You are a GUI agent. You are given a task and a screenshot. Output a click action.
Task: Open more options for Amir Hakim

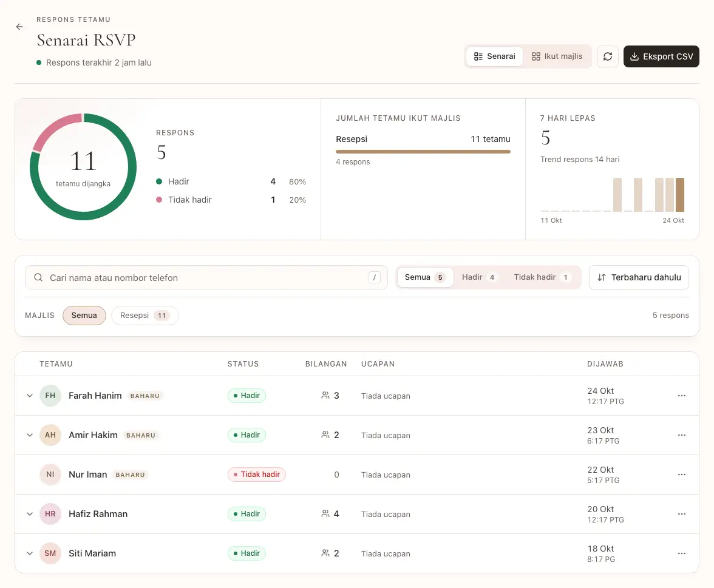pos(682,435)
